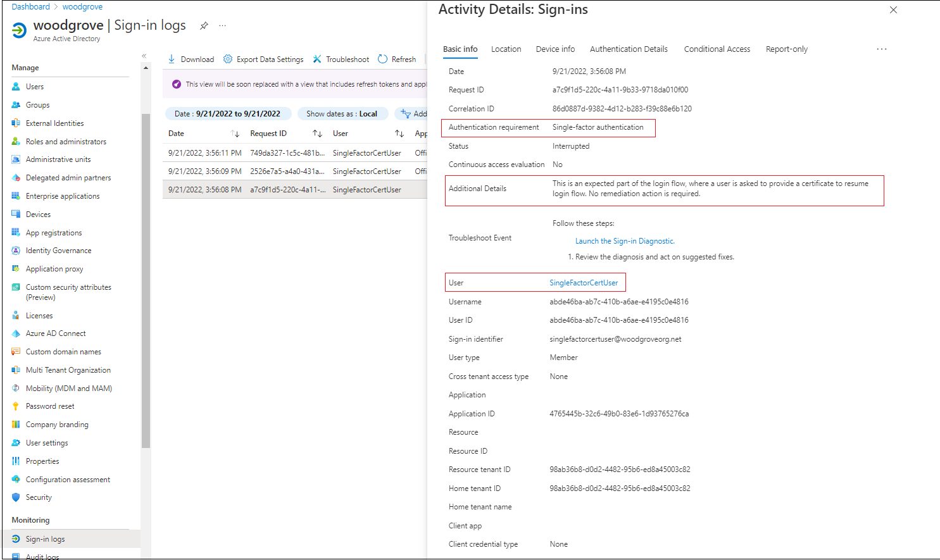Screen dimensions: 940x560
Task: Click the Licenses icon
Action: click(x=16, y=316)
